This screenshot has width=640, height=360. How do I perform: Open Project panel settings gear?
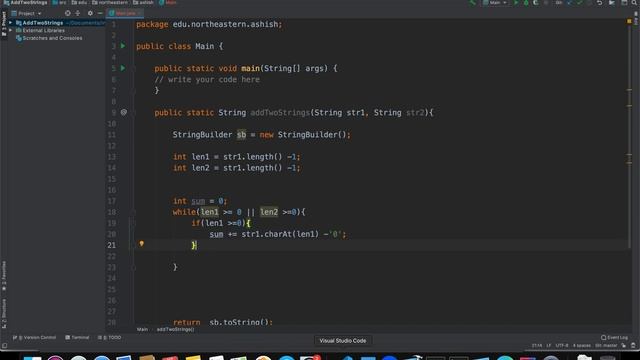coord(90,13)
